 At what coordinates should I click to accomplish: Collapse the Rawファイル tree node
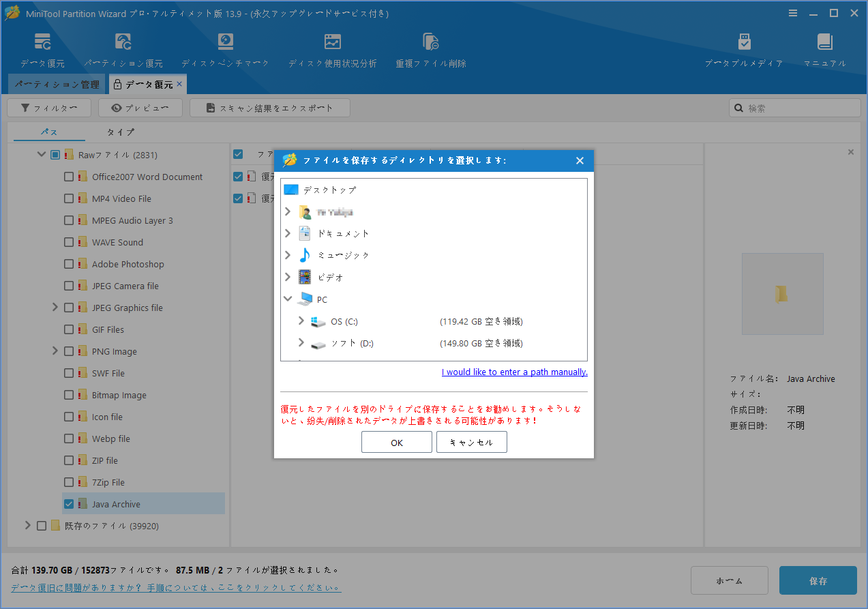(x=42, y=155)
